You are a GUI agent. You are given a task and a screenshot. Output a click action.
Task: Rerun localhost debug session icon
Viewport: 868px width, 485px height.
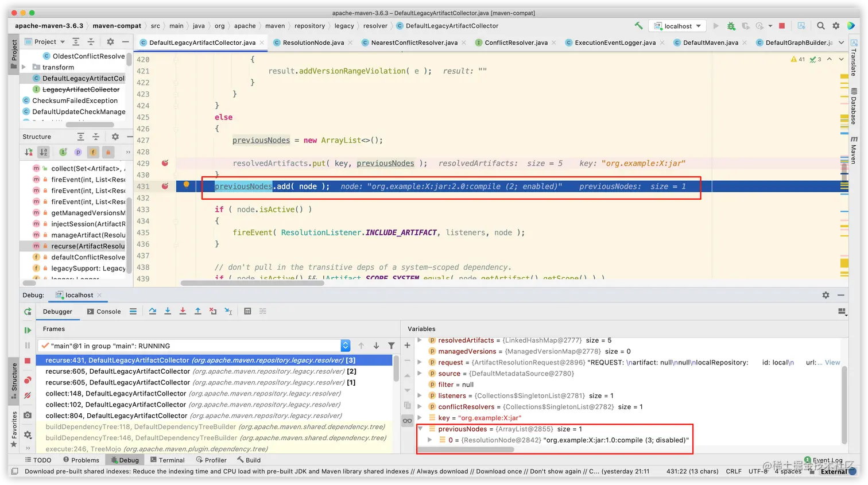[x=28, y=311]
